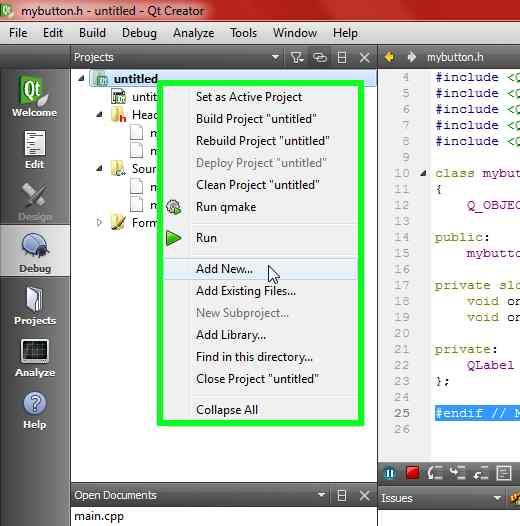
Task: Open the Build menu
Action: click(92, 33)
